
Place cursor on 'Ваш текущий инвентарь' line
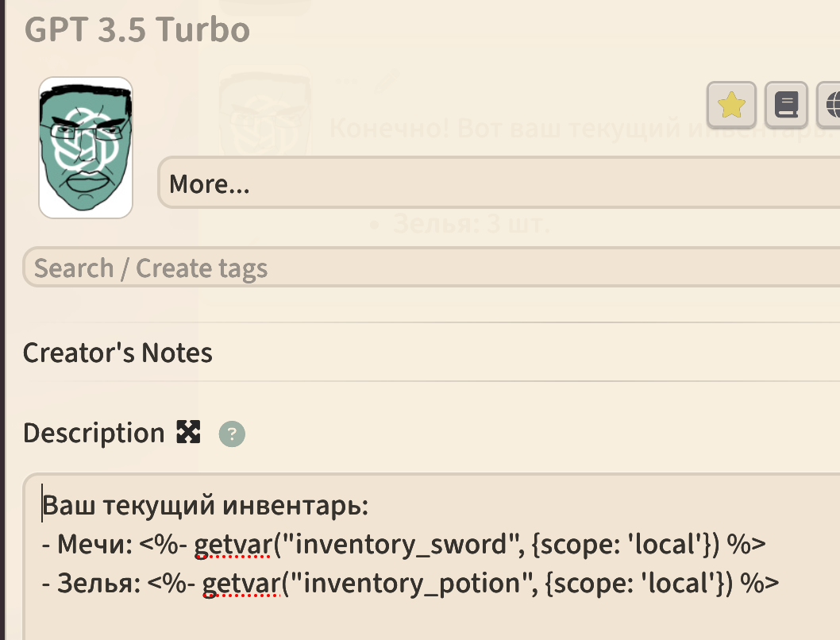205,505
